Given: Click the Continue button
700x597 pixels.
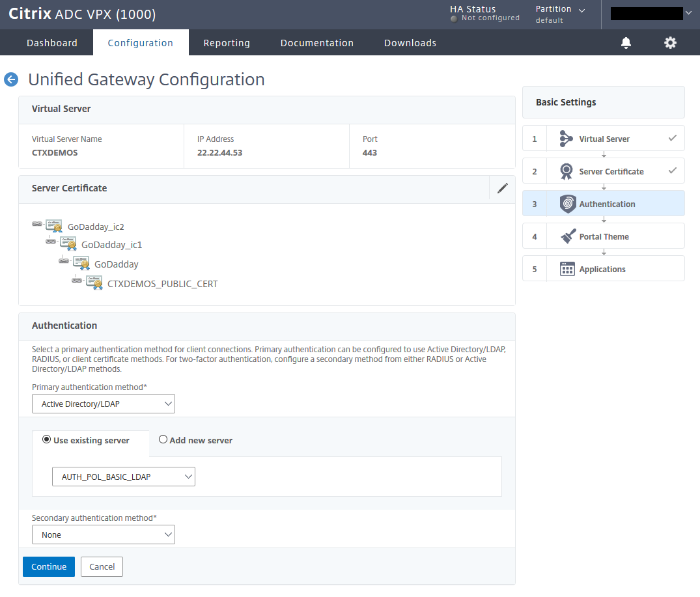Looking at the screenshot, I should coord(49,566).
